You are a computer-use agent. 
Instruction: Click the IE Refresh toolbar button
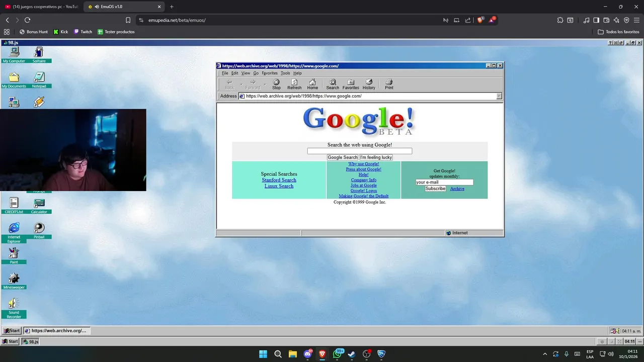point(294,84)
